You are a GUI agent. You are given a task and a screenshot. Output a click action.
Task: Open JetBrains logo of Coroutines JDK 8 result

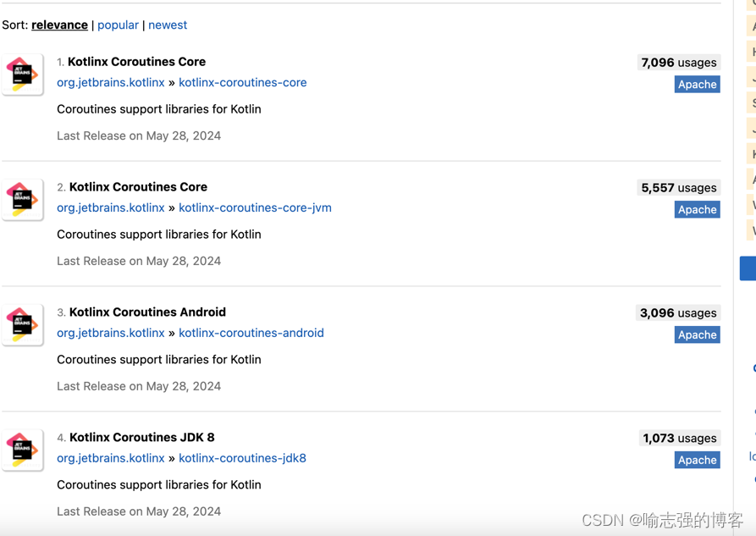[23, 450]
